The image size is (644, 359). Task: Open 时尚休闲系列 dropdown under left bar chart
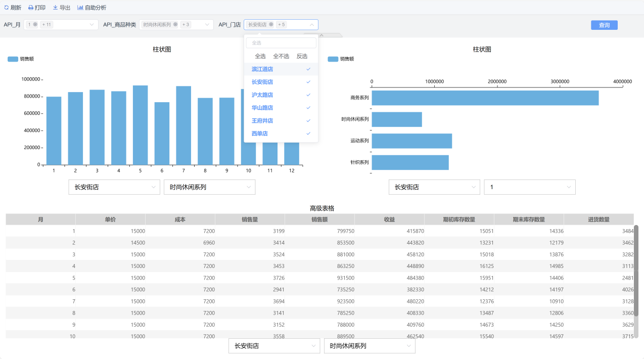coord(209,187)
